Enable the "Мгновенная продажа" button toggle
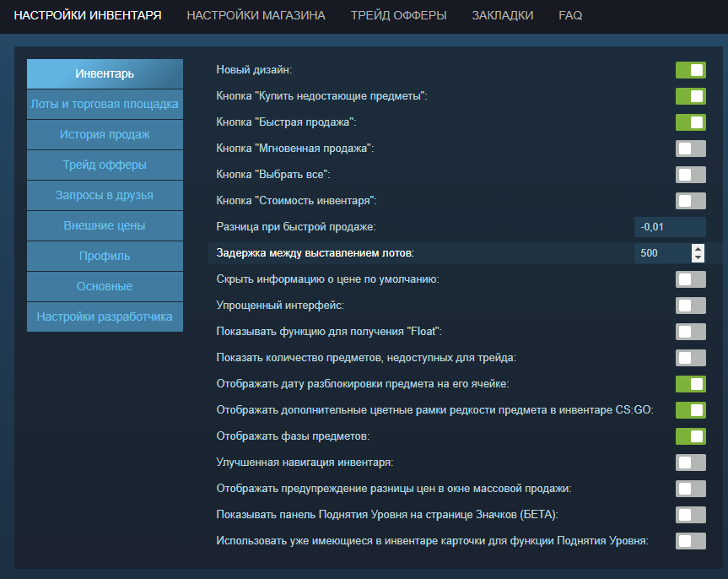Image resolution: width=728 pixels, height=579 pixels. pos(691,149)
